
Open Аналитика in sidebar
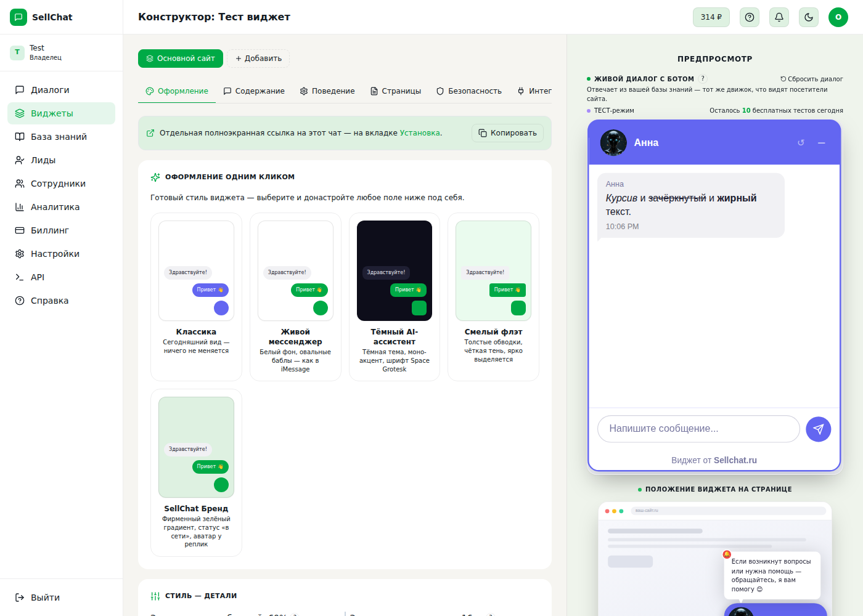click(x=61, y=207)
